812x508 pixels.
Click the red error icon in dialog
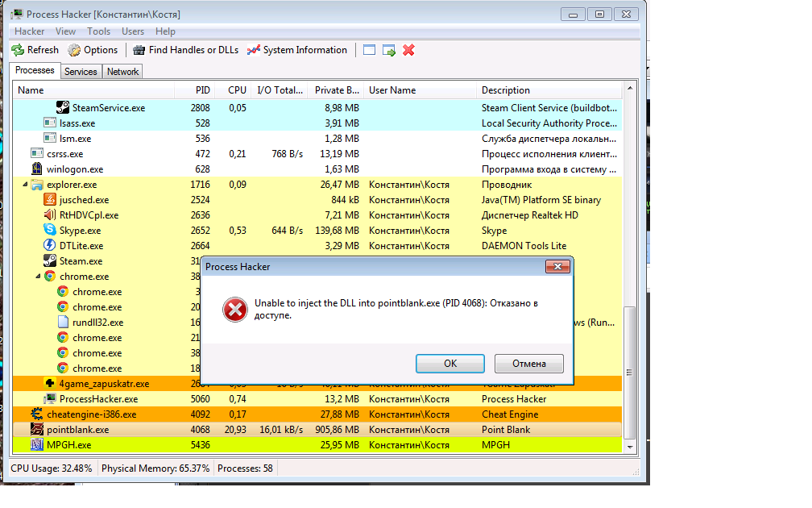point(235,310)
